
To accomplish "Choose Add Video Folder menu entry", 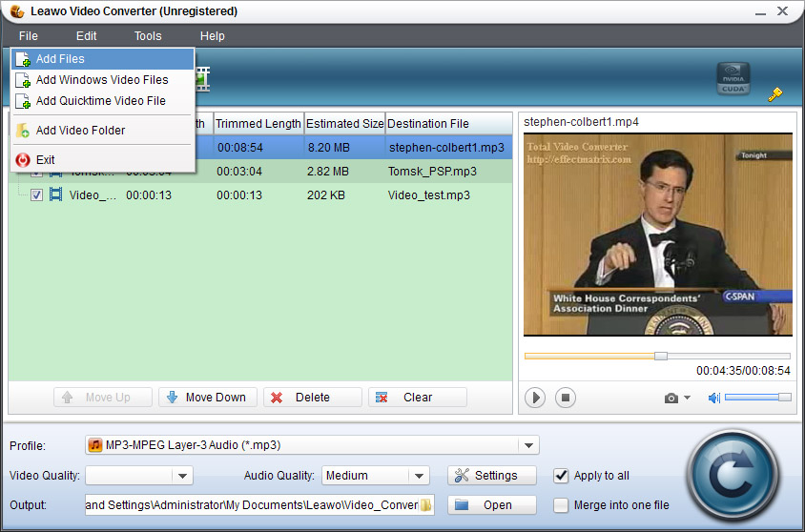I will point(103,131).
